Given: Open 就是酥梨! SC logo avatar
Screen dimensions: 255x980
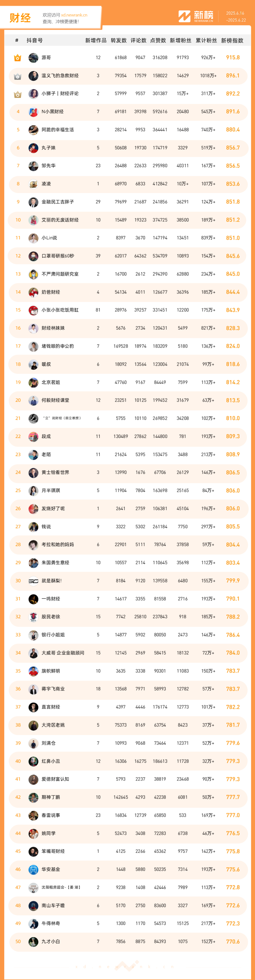Looking at the screenshot, I should pyautogui.click(x=34, y=581).
